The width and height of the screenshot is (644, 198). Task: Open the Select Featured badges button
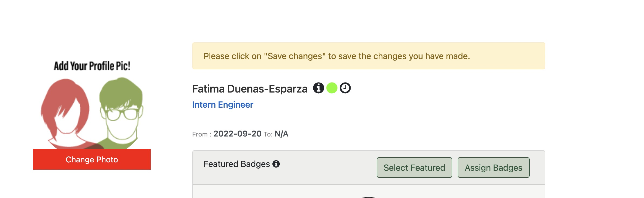pyautogui.click(x=414, y=168)
